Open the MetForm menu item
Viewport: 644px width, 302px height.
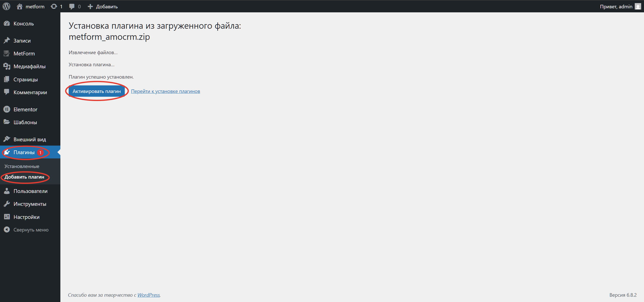(30, 53)
